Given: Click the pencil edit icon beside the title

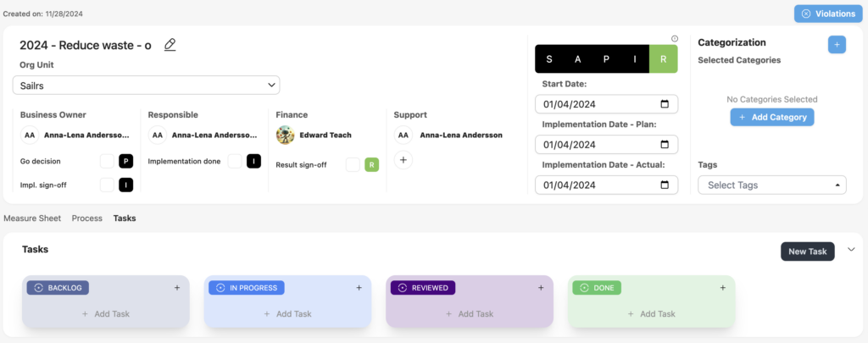Looking at the screenshot, I should (170, 45).
